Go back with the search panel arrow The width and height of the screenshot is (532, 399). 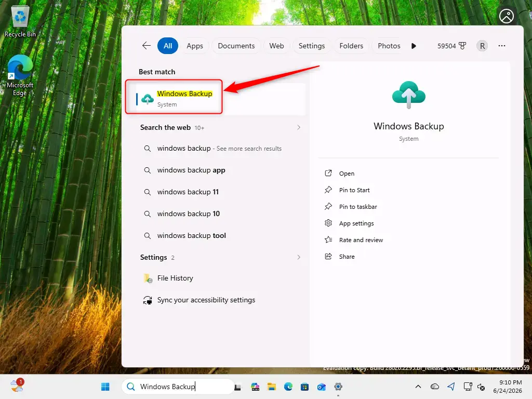146,46
